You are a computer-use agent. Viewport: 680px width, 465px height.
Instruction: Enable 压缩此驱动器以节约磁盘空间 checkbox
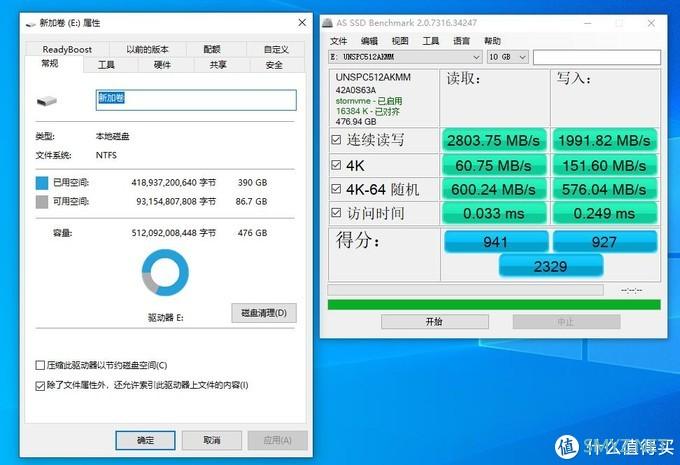tap(40, 365)
